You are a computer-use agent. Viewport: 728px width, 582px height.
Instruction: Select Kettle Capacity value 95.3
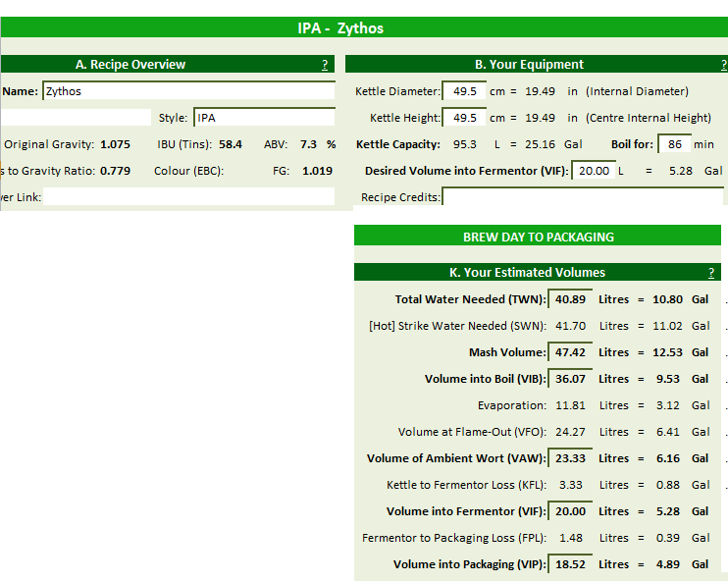465,144
